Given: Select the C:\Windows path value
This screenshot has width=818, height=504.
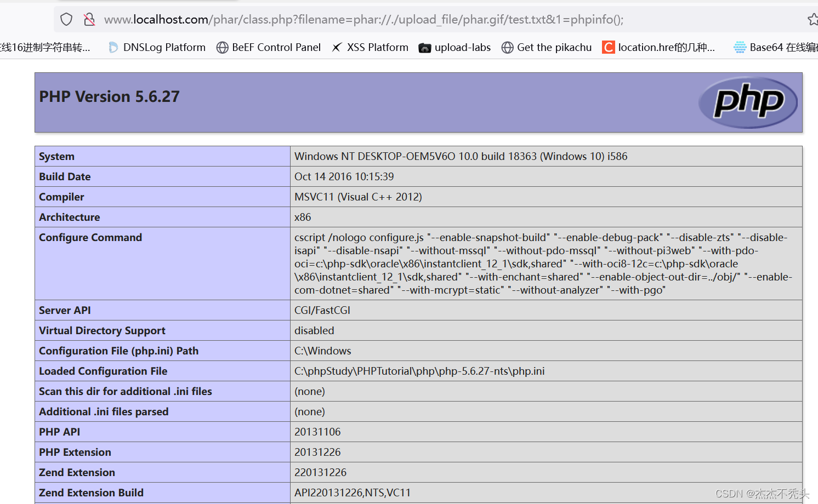Looking at the screenshot, I should [x=323, y=351].
